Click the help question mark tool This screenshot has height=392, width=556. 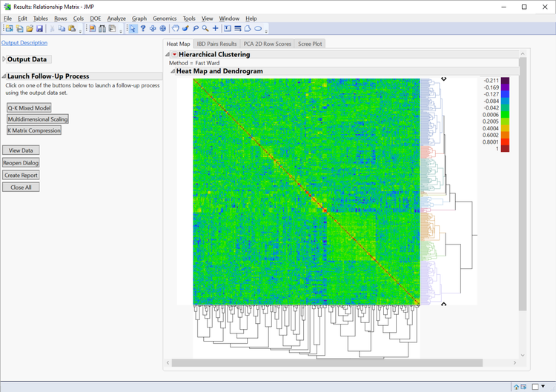tap(143, 29)
